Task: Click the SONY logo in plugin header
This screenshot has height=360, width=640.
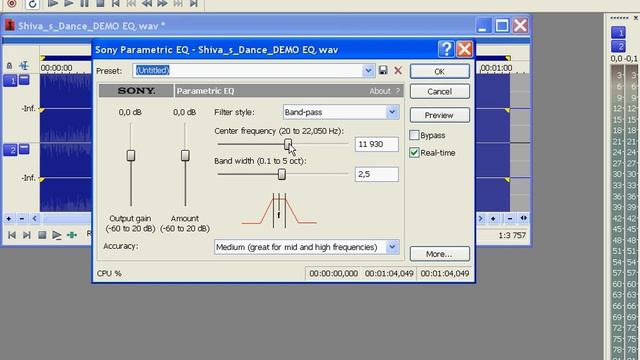Action: (x=136, y=91)
